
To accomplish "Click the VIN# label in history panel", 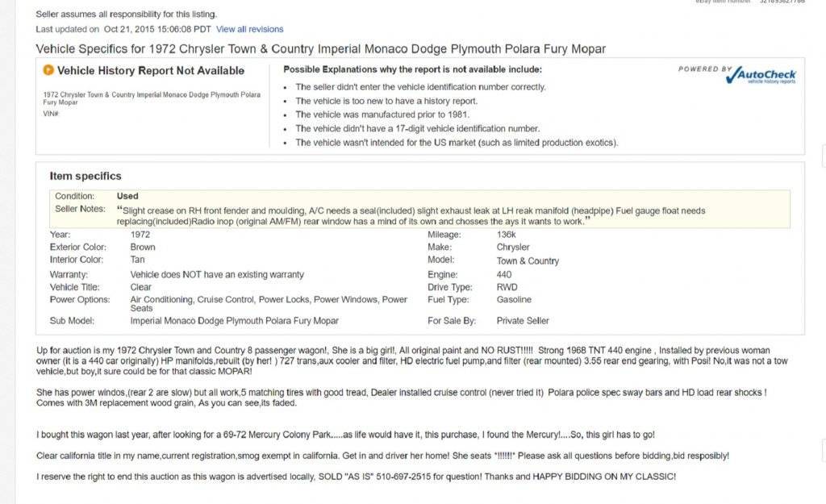I will tap(51, 114).
